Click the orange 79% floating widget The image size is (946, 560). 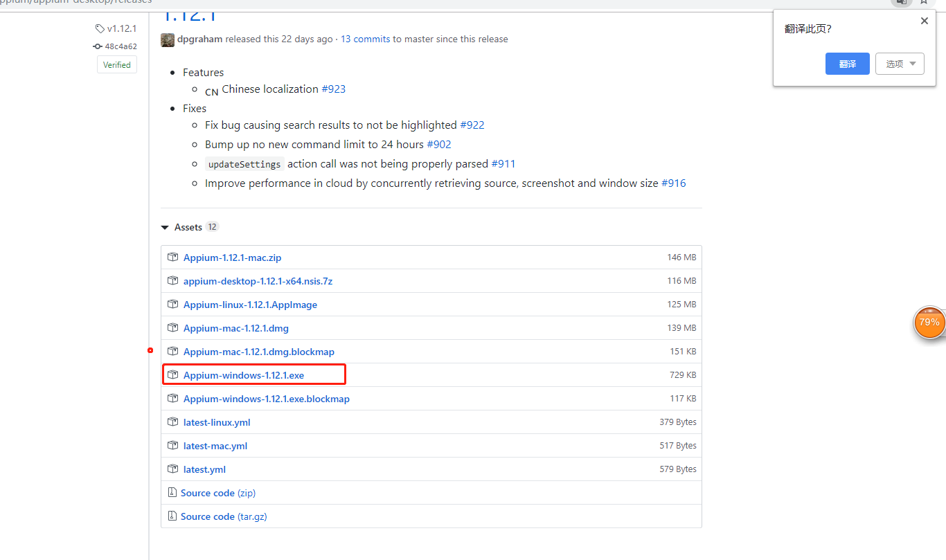[929, 323]
